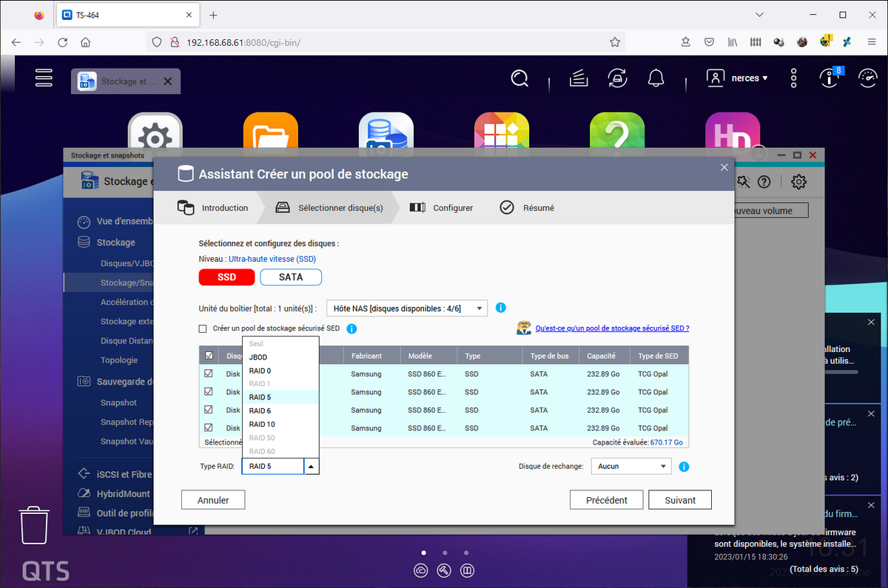This screenshot has width=888, height=588.
Task: Open Storage settings gear icon
Action: point(798,182)
